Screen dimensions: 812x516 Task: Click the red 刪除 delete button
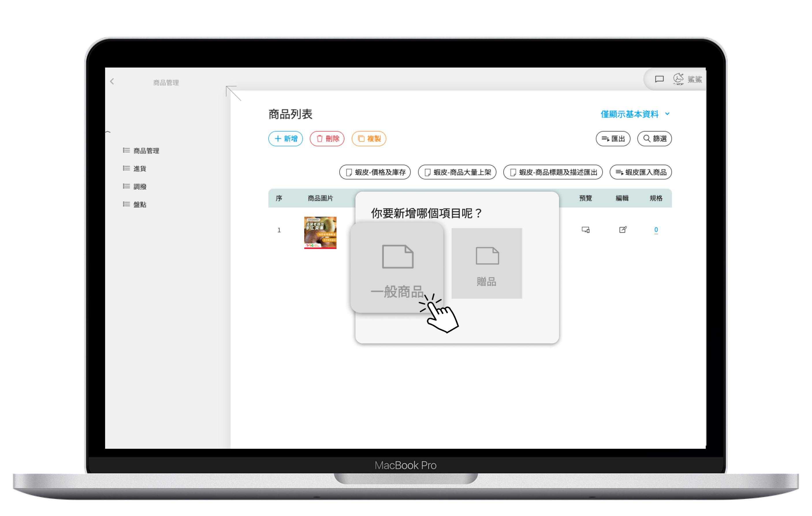[x=327, y=139]
